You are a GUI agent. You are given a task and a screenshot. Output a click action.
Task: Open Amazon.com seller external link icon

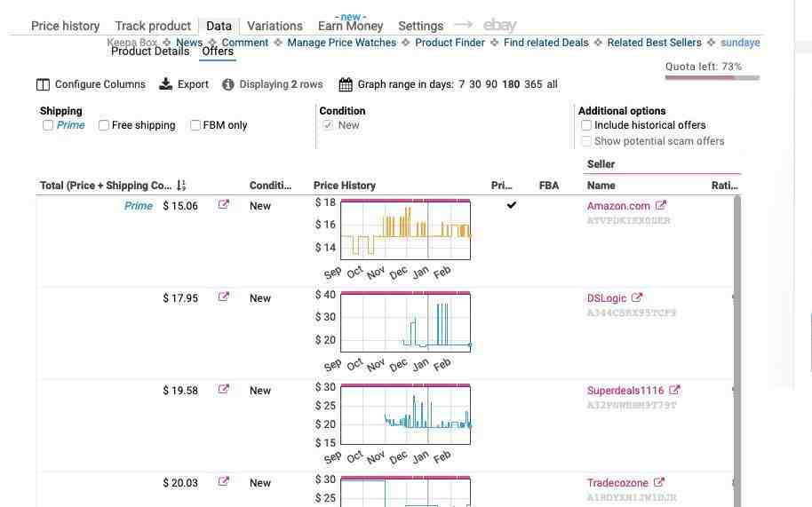(661, 205)
